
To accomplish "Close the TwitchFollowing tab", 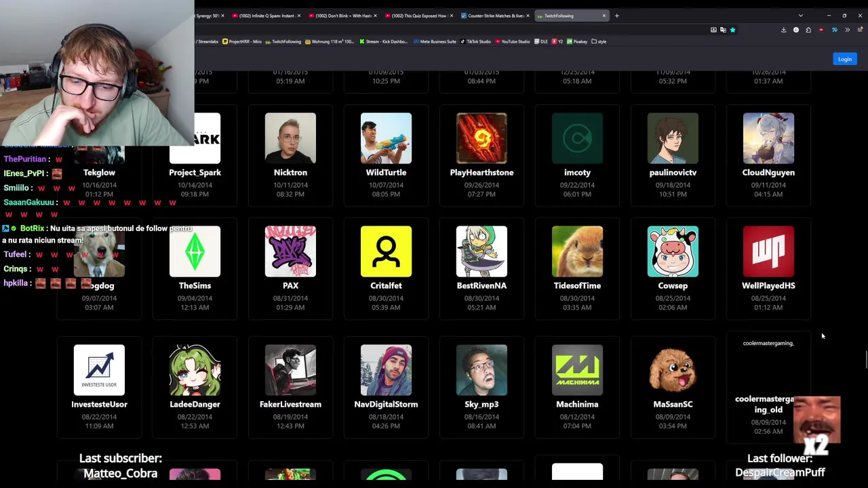I will (x=604, y=16).
